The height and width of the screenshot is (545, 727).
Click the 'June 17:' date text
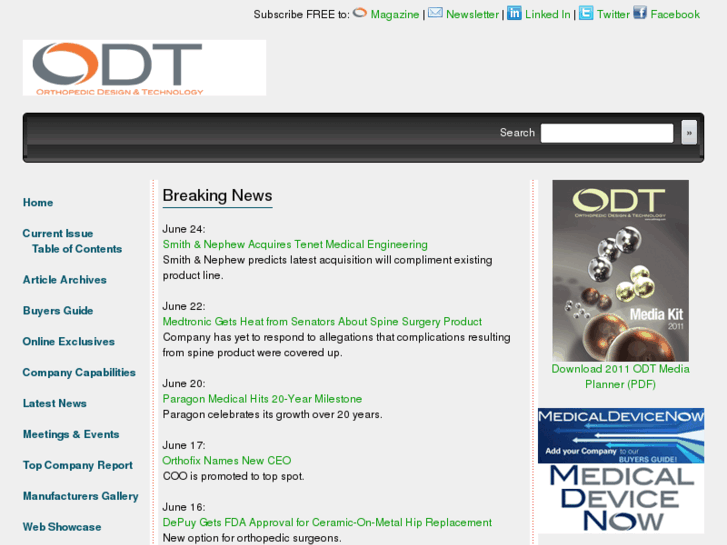(x=184, y=445)
